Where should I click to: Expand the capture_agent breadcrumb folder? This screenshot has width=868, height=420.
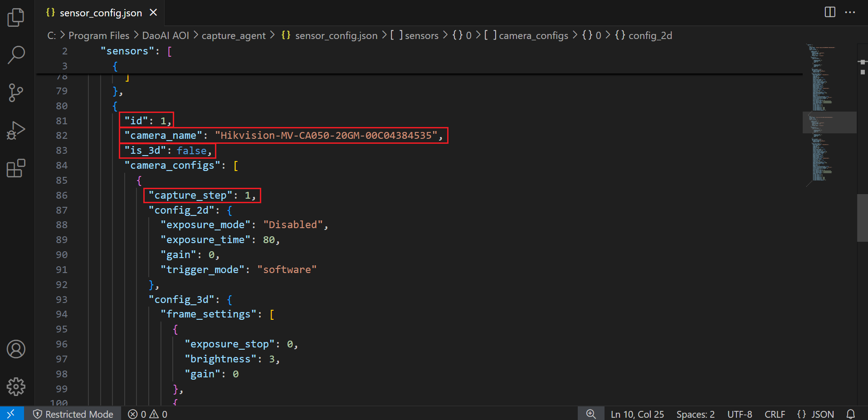(233, 35)
